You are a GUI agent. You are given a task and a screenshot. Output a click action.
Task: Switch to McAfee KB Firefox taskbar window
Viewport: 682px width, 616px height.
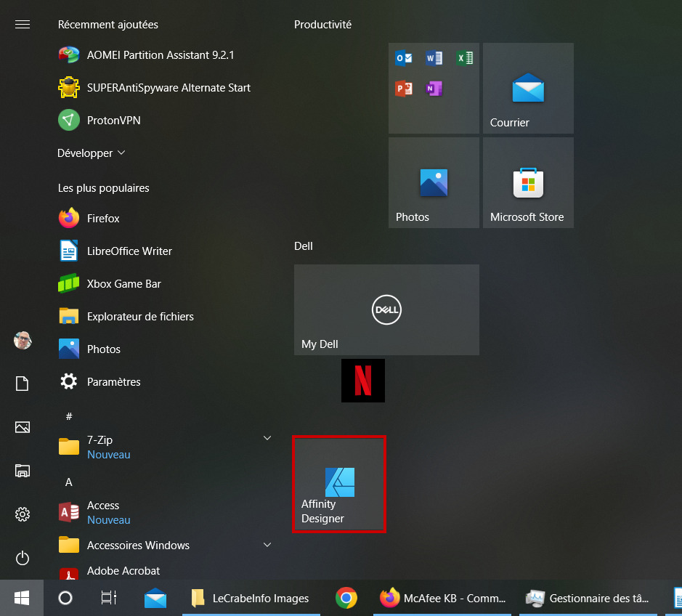point(442,598)
